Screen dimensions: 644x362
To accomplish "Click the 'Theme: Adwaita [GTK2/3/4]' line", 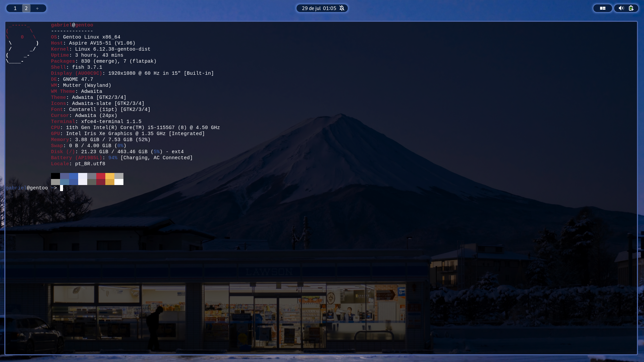I will point(89,98).
